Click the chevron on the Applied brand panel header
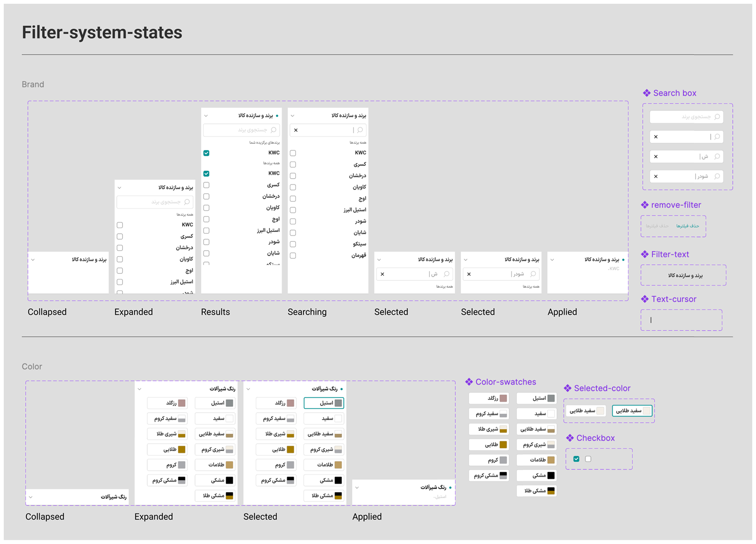The image size is (756, 544). point(552,260)
